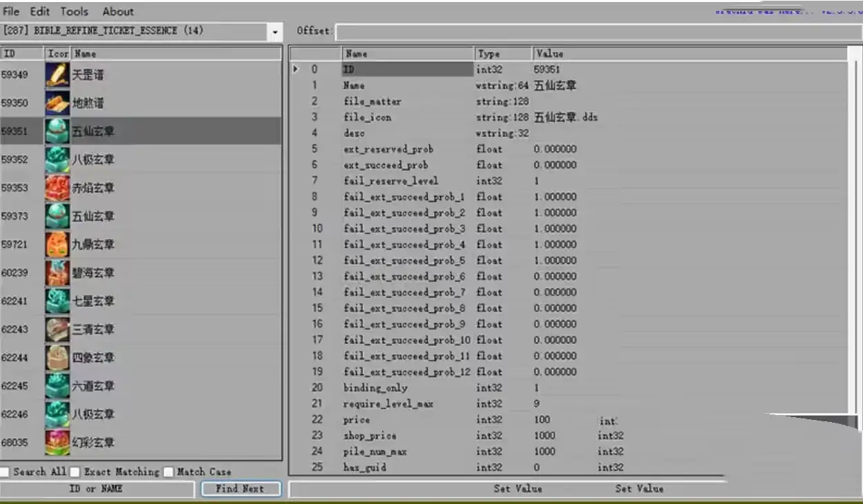Select the fail_ext_succeed_prob_6 field name
Screen dimensions: 863x504
click(404, 276)
